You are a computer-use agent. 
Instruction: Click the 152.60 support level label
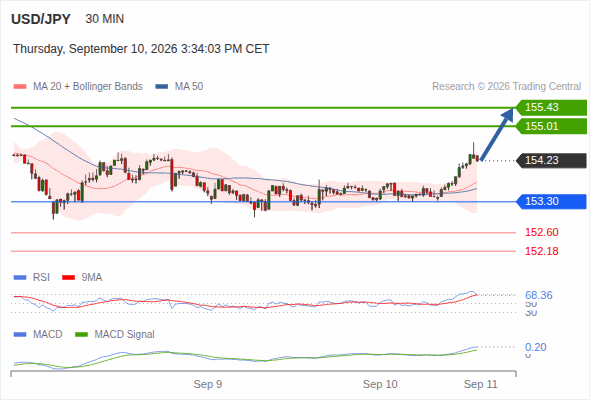click(541, 232)
